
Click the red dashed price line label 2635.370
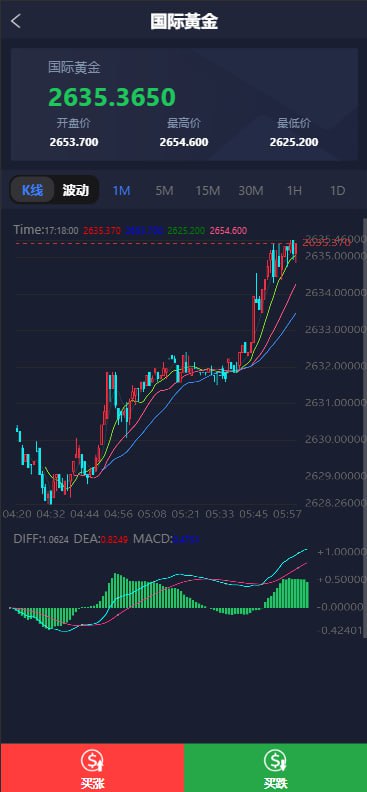(327, 243)
